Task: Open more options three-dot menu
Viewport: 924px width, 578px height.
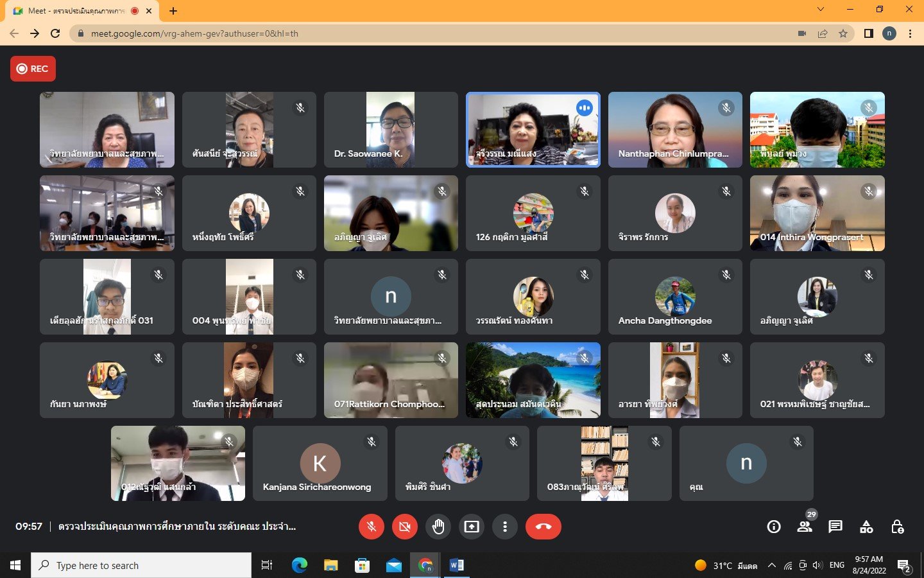Action: (x=505, y=527)
